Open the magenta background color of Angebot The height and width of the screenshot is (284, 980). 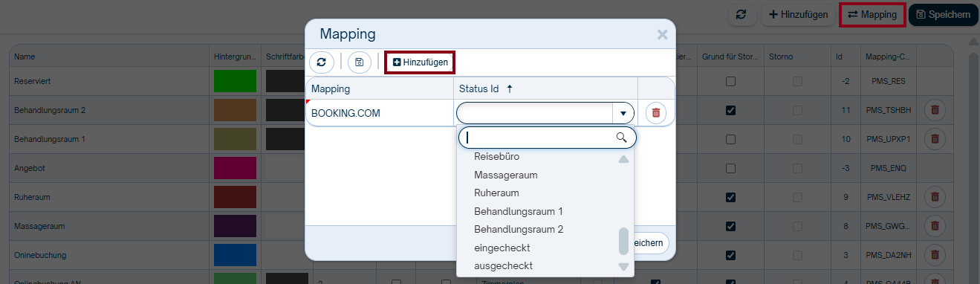(x=235, y=168)
